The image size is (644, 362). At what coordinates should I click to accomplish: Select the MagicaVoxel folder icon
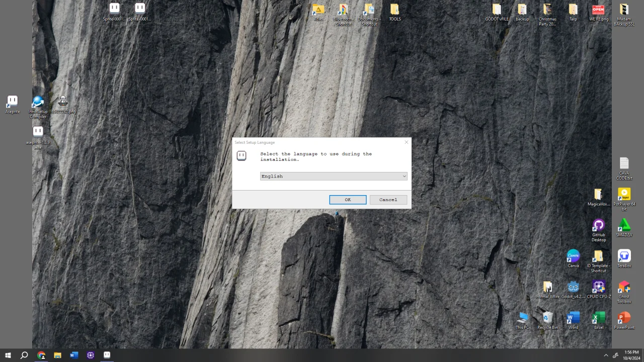[x=598, y=197]
